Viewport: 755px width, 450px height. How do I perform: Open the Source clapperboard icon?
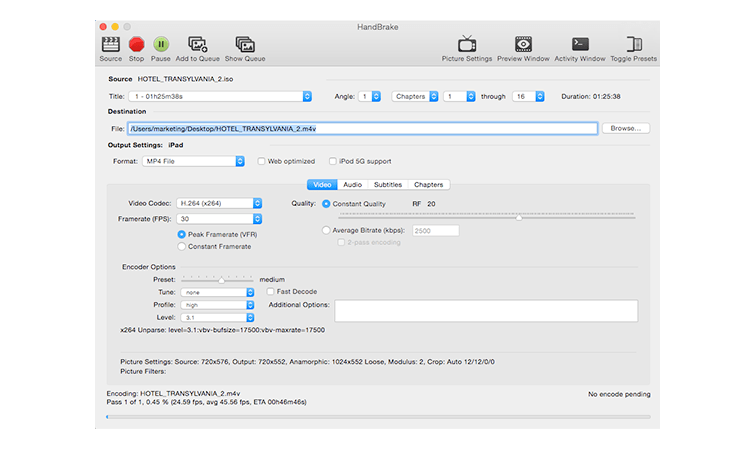point(111,45)
